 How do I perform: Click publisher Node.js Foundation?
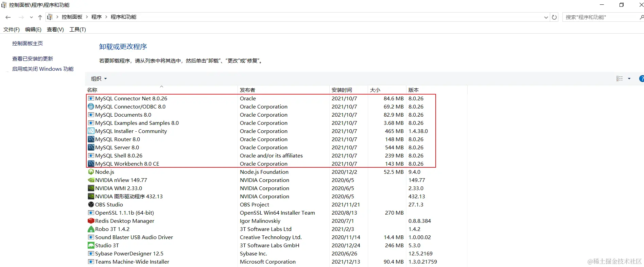pyautogui.click(x=264, y=172)
